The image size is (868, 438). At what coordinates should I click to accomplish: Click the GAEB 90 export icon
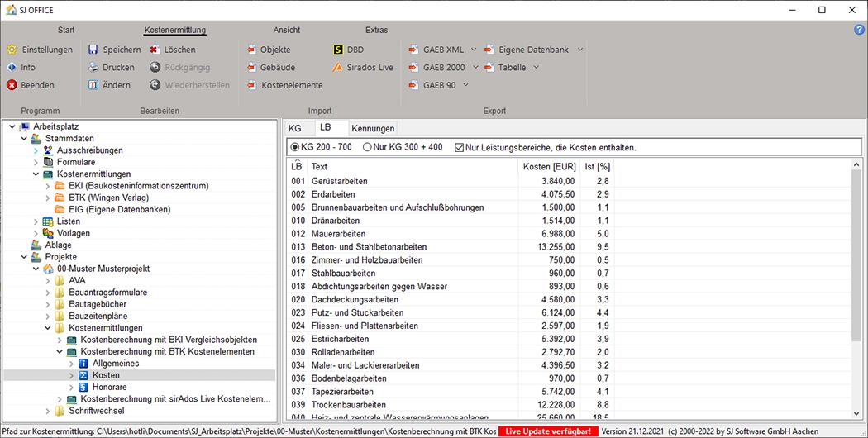pos(413,85)
